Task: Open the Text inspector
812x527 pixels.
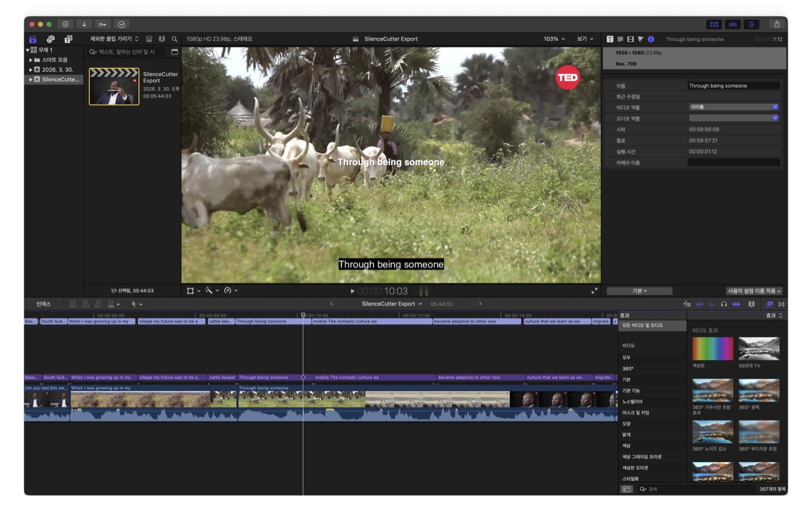Action: (x=610, y=39)
